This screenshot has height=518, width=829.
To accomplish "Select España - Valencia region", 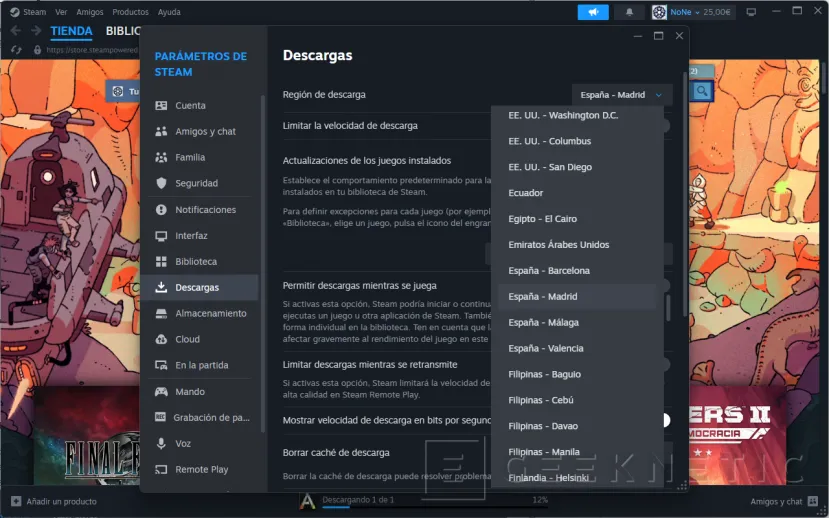I will [x=577, y=348].
